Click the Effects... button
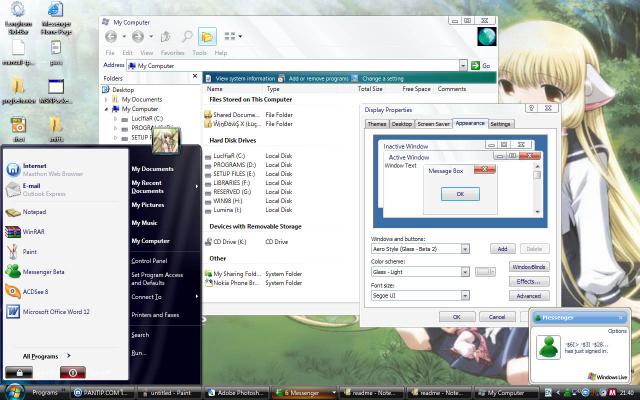 [529, 282]
